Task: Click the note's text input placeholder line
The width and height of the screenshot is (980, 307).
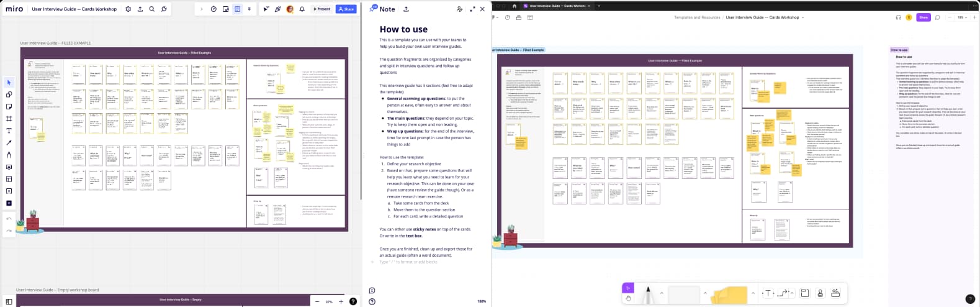Action: point(410,262)
